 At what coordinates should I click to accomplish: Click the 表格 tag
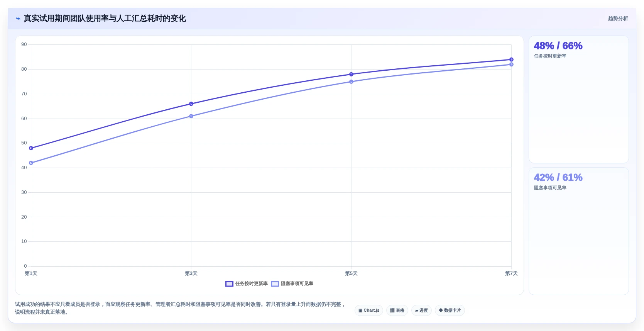click(397, 311)
